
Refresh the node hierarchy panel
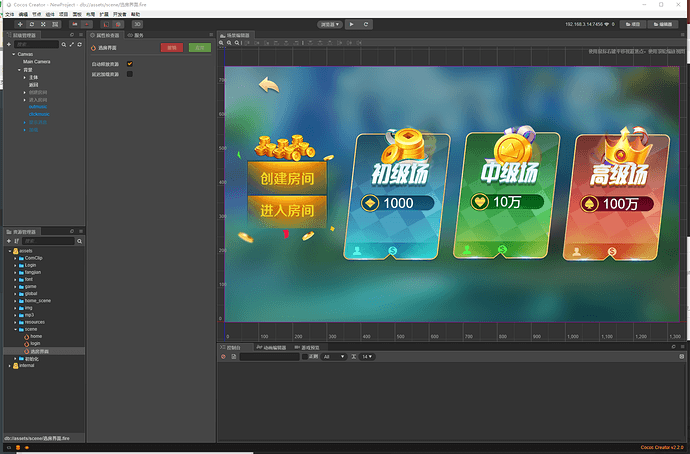click(x=80, y=44)
